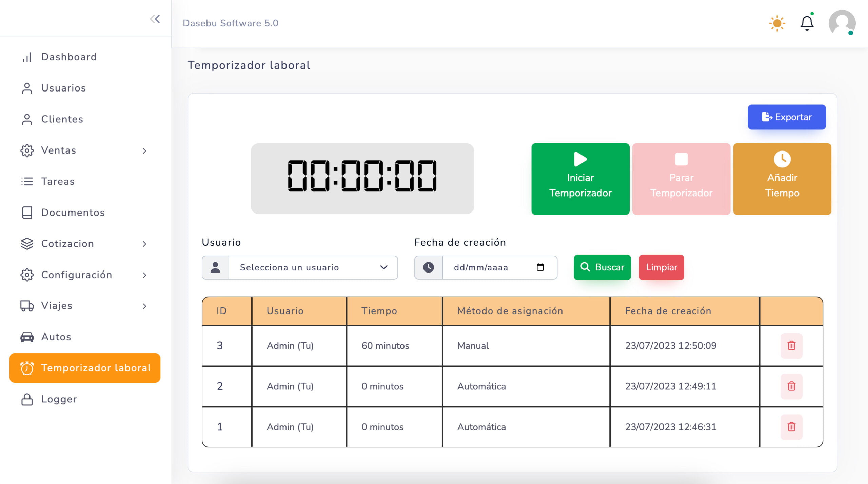Navigate to Logger menu item
Screen dimensions: 868x484
click(58, 398)
